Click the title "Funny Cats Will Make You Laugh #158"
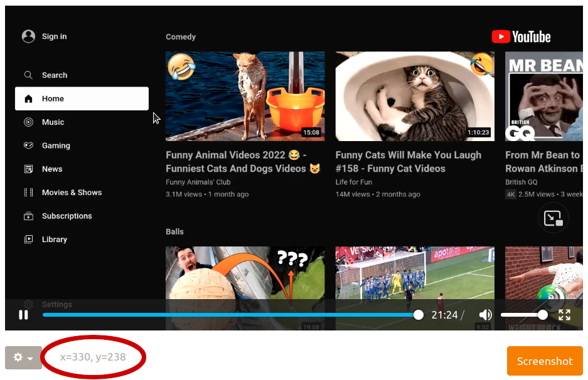This screenshot has width=588, height=380. [x=409, y=162]
